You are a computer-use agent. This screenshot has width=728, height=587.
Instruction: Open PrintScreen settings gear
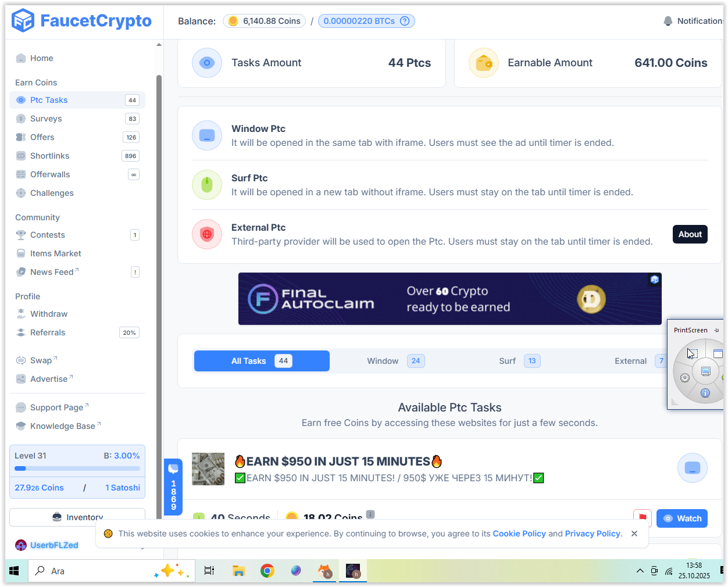(685, 378)
